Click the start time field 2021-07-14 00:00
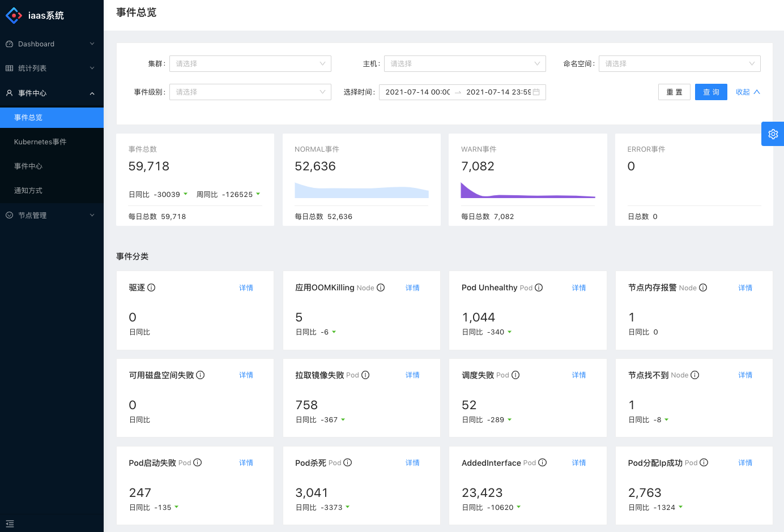The height and width of the screenshot is (532, 784). pos(417,92)
